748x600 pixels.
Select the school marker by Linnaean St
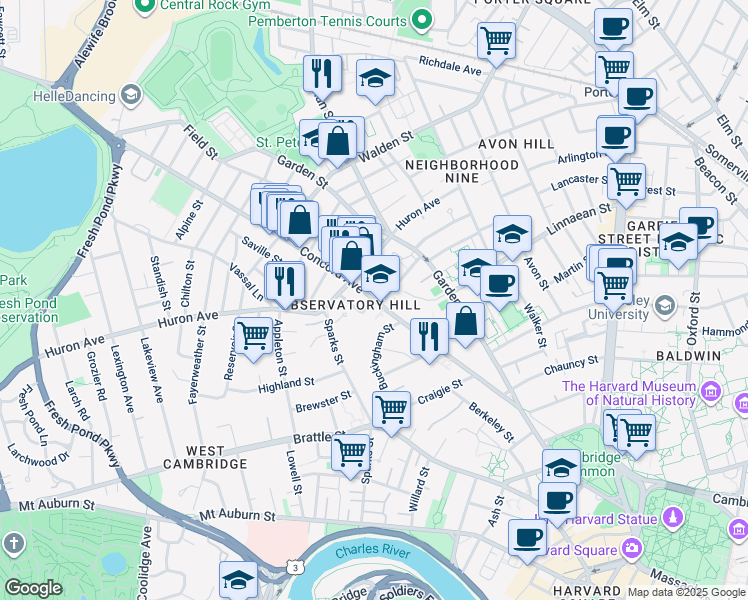pyautogui.click(x=512, y=235)
